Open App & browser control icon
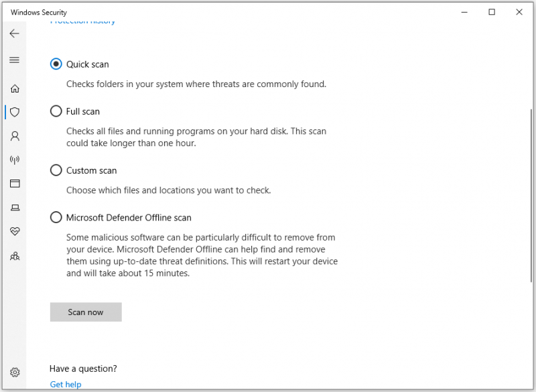 [x=15, y=184]
